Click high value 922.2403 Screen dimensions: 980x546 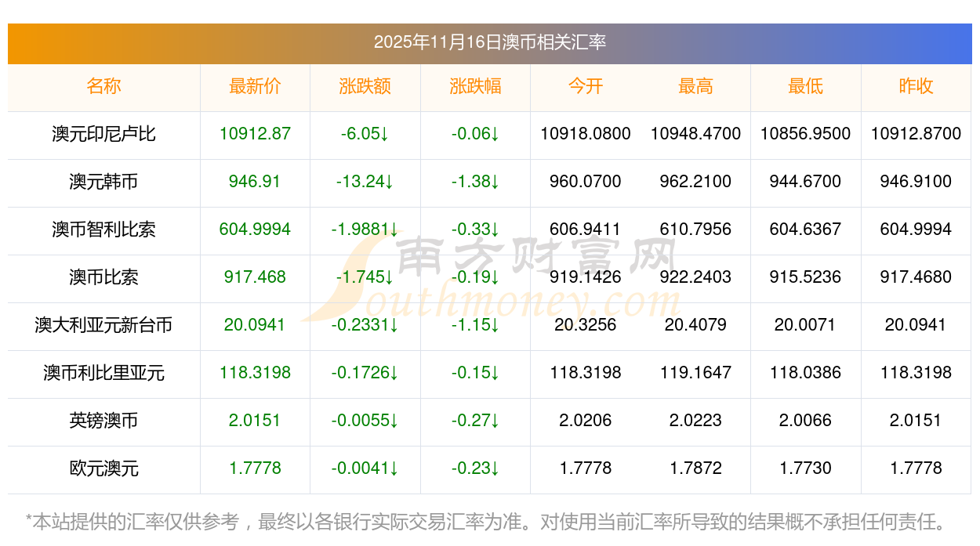pos(695,277)
